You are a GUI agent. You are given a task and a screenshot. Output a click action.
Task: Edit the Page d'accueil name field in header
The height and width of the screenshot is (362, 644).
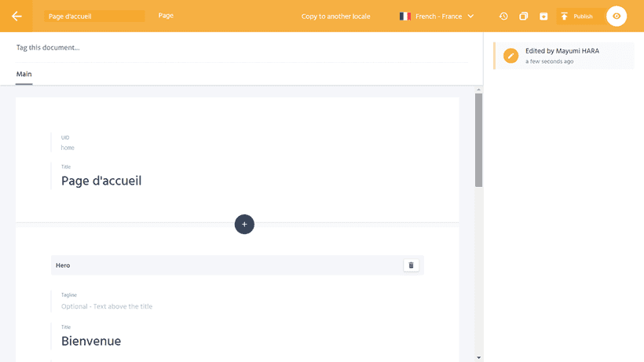coord(94,16)
